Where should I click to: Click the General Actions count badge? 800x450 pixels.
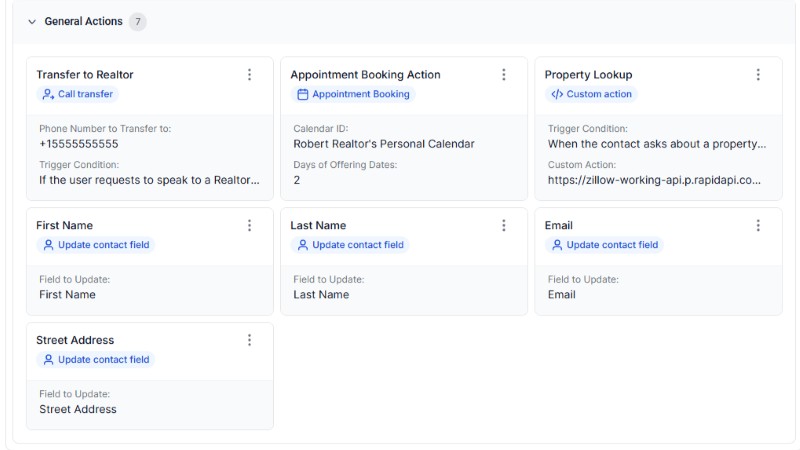(x=137, y=22)
